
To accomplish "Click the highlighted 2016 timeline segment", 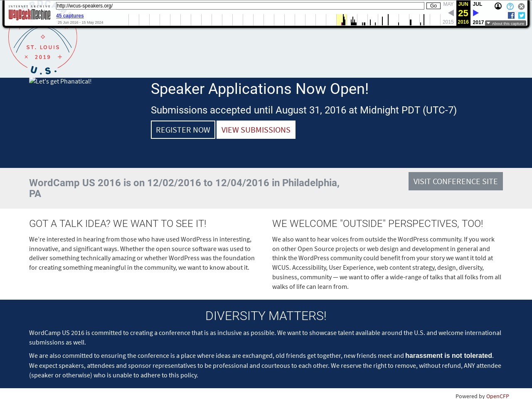I will pyautogui.click(x=341, y=20).
